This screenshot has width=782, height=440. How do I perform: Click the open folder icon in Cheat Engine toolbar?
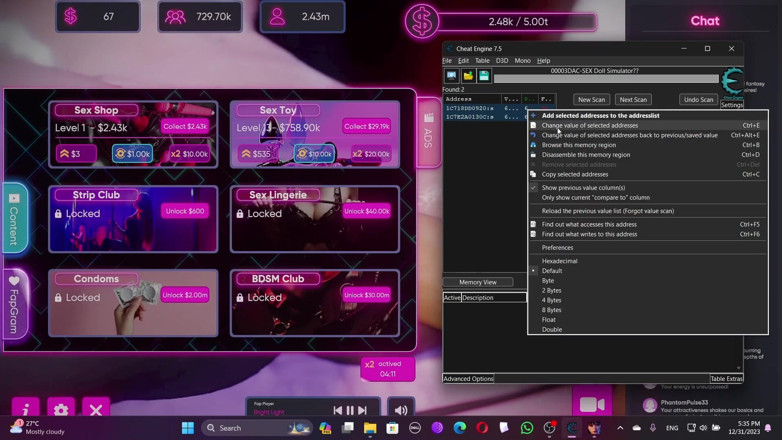point(468,76)
